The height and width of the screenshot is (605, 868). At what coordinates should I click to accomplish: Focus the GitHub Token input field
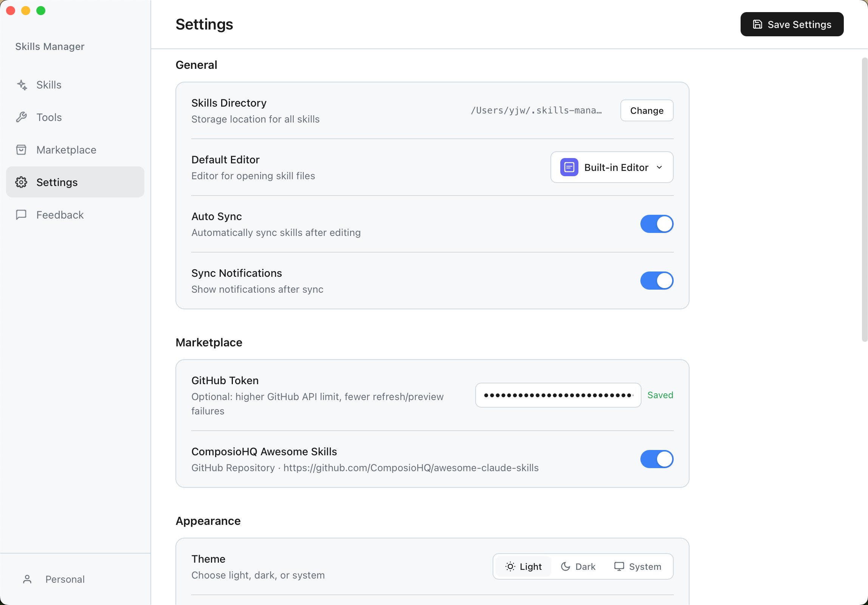[x=558, y=395]
